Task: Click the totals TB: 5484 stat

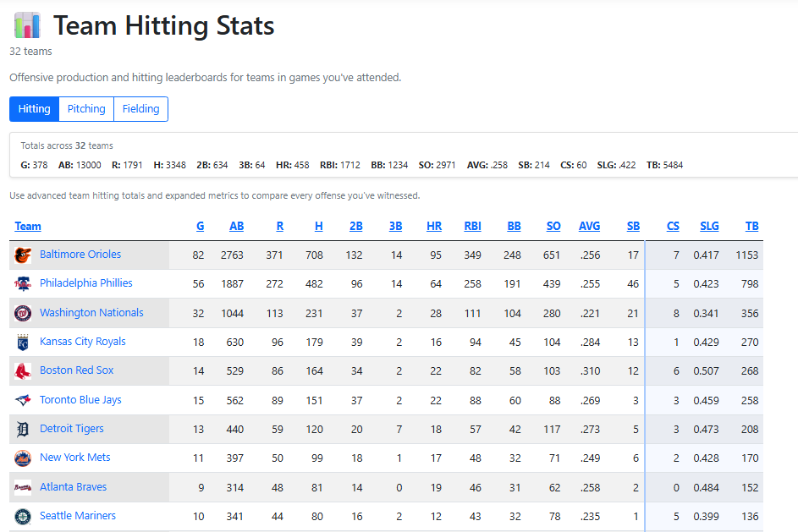Action: tap(664, 165)
